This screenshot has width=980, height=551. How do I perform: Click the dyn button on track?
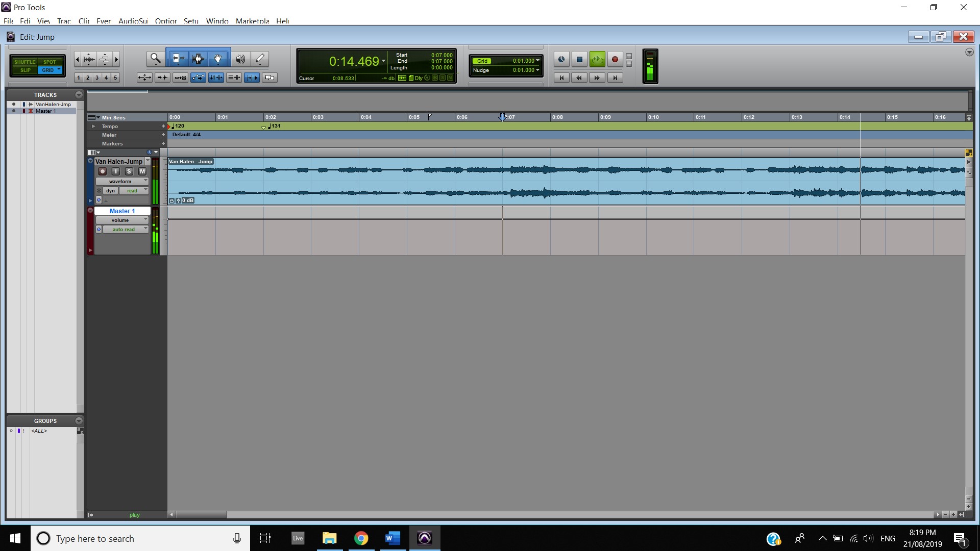(x=111, y=191)
